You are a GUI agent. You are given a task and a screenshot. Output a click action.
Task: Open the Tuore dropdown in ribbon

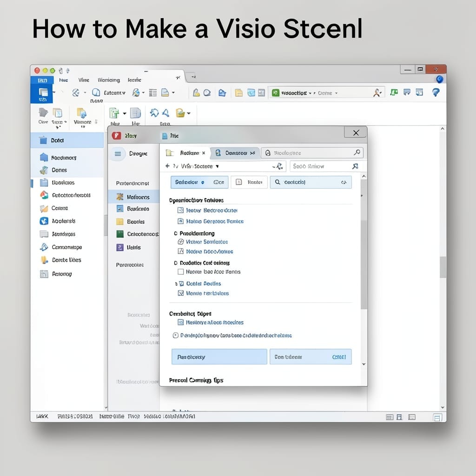point(66,122)
